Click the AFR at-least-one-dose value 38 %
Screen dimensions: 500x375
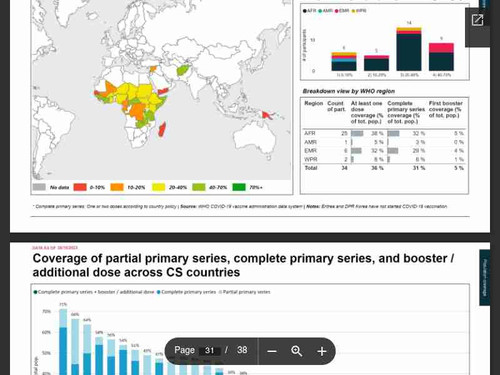(377, 133)
